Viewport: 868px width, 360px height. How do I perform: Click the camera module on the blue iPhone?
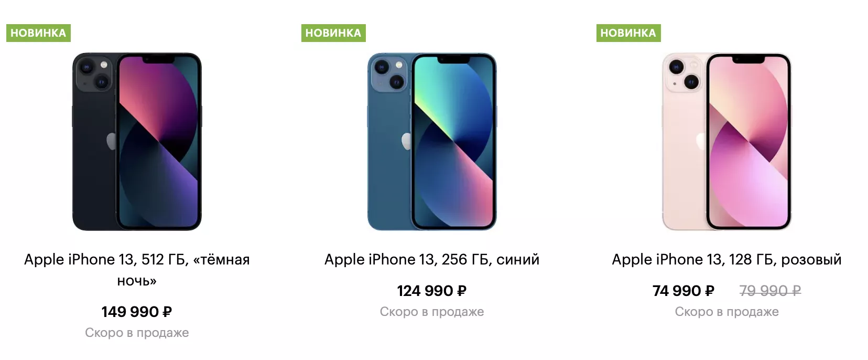coord(389,73)
